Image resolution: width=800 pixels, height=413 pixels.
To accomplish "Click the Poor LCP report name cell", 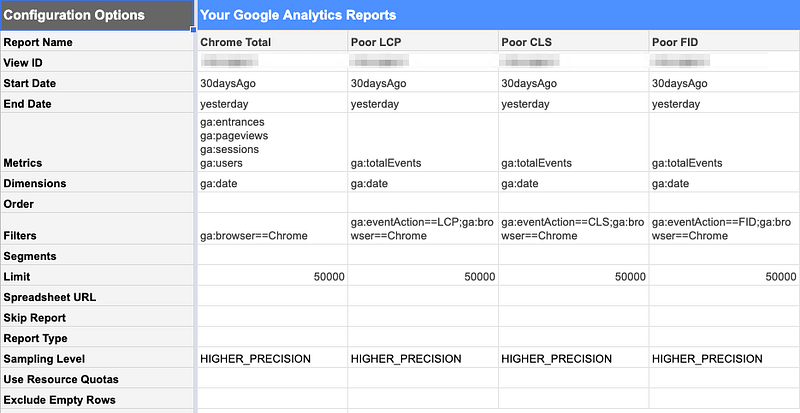I will [x=422, y=42].
